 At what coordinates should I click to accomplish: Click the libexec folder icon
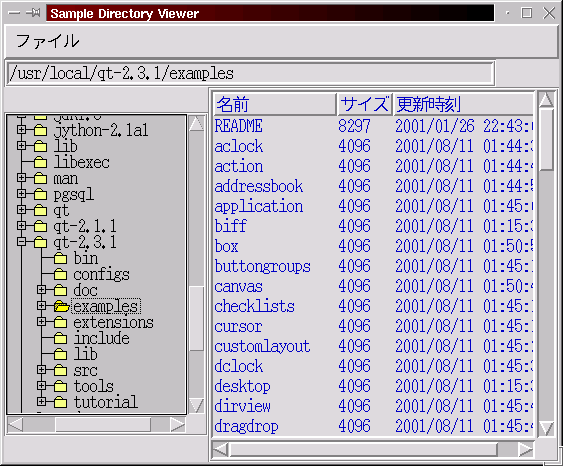(x=40, y=162)
